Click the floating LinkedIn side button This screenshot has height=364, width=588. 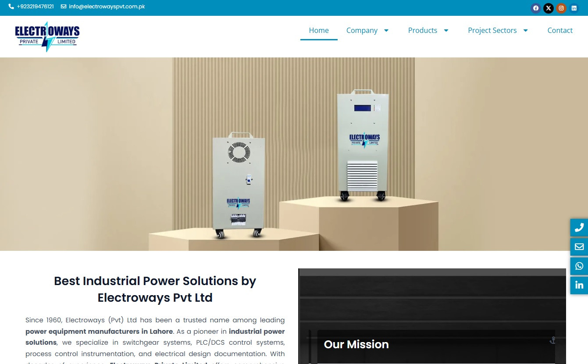click(x=579, y=285)
